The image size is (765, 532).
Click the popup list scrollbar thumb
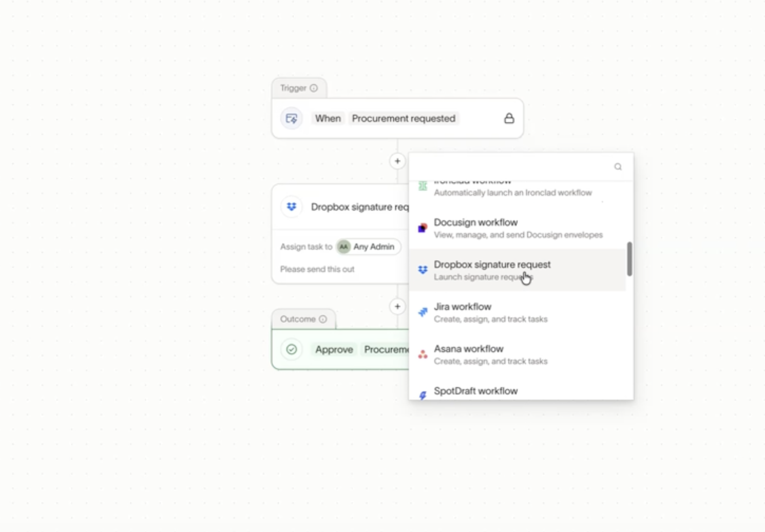click(x=629, y=259)
